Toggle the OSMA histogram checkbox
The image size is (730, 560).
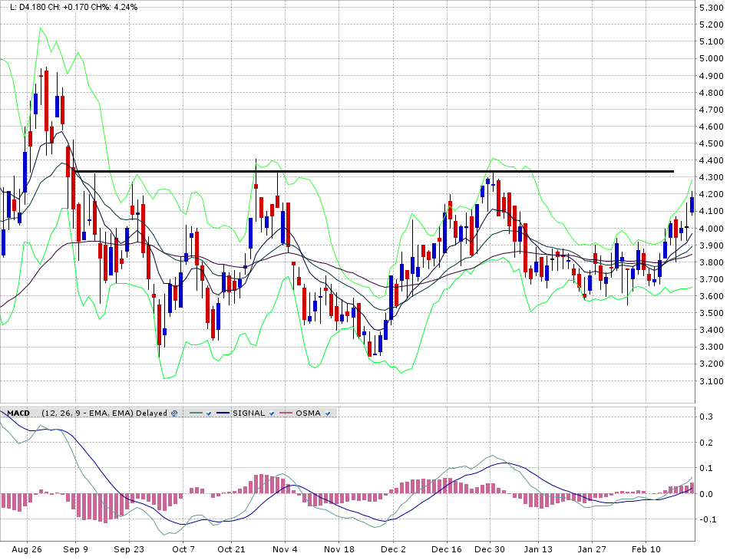[328, 413]
